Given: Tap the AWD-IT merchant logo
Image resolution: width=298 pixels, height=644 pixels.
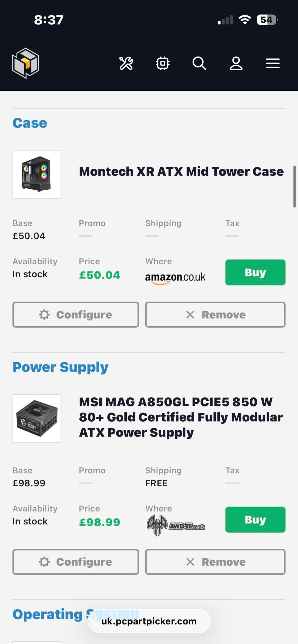Looking at the screenshot, I should (x=176, y=525).
